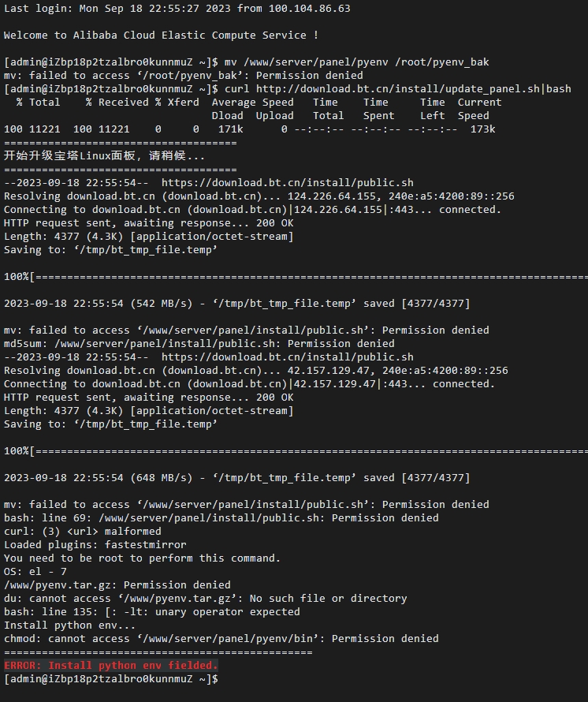The image size is (588, 702).
Task: Click the second 100% download progress bar
Action: (x=296, y=451)
